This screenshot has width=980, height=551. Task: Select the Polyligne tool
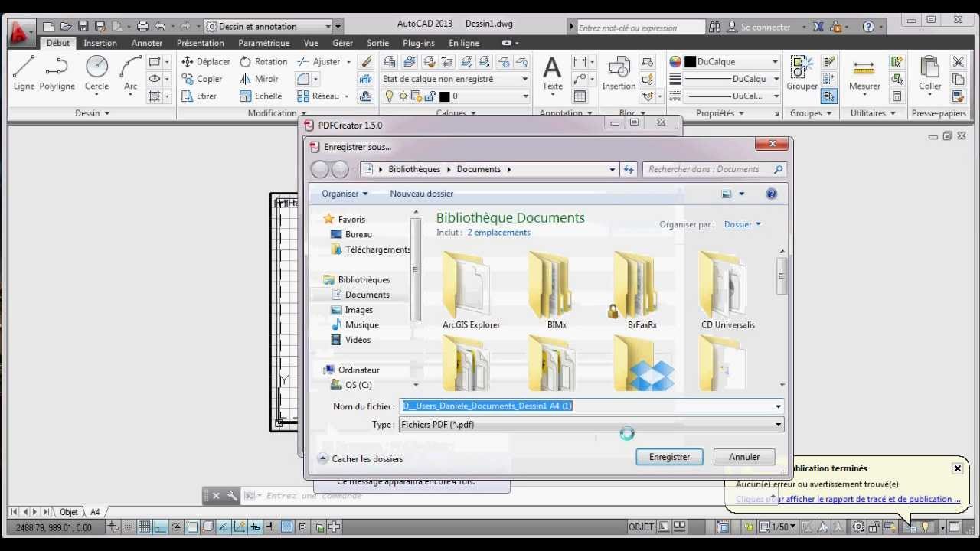tap(57, 73)
